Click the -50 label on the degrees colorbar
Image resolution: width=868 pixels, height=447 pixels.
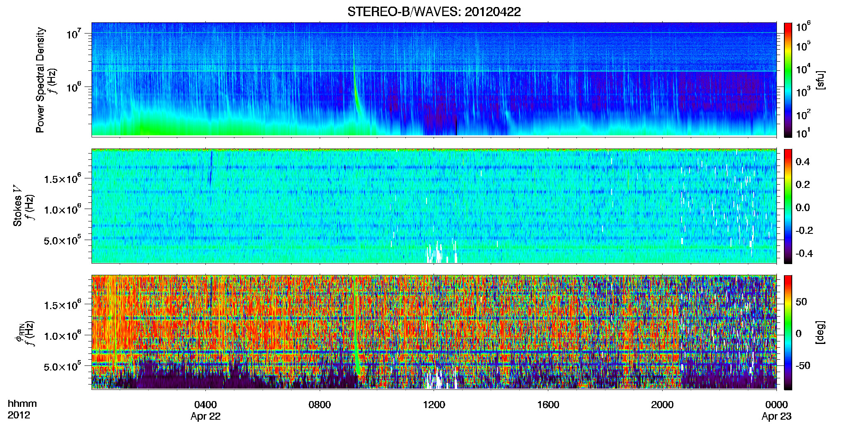pyautogui.click(x=803, y=366)
